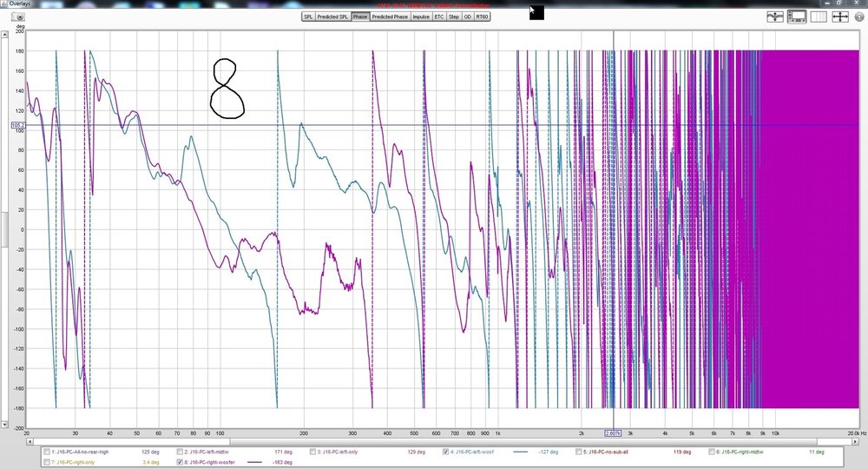Click the vertical zoom slider handle
Viewport: 868px width, 469px height.
4,229
